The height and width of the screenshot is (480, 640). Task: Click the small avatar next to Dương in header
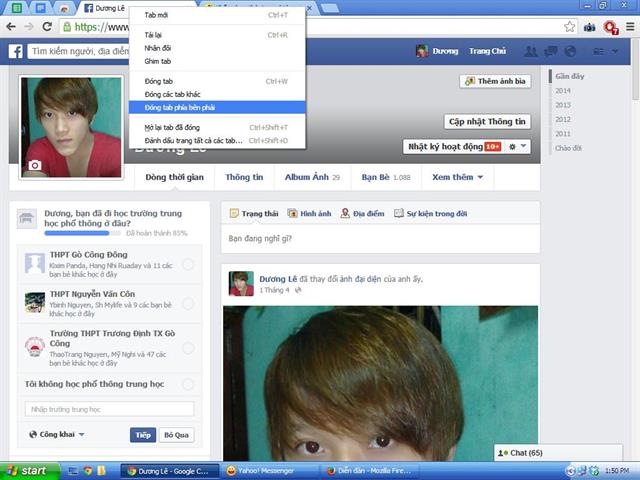[x=422, y=51]
